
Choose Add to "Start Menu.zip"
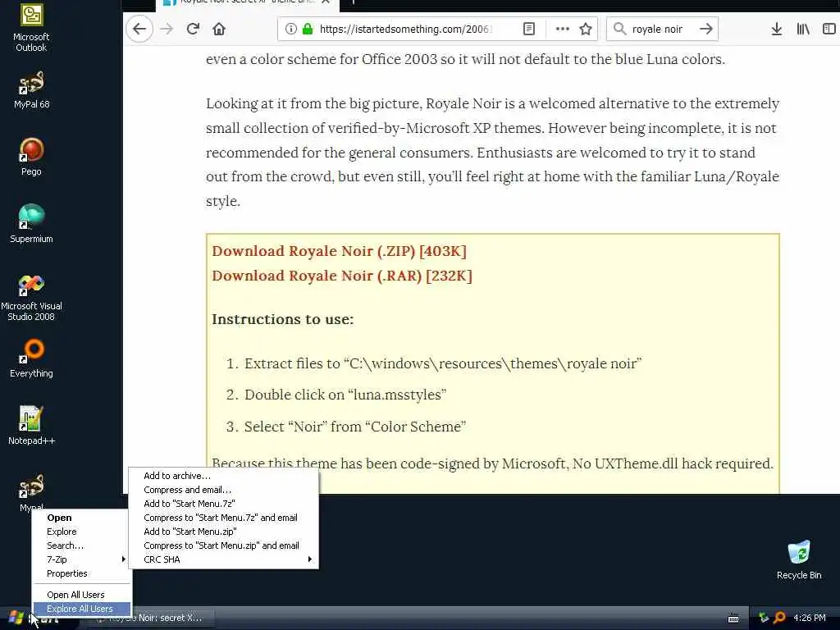tap(223, 532)
